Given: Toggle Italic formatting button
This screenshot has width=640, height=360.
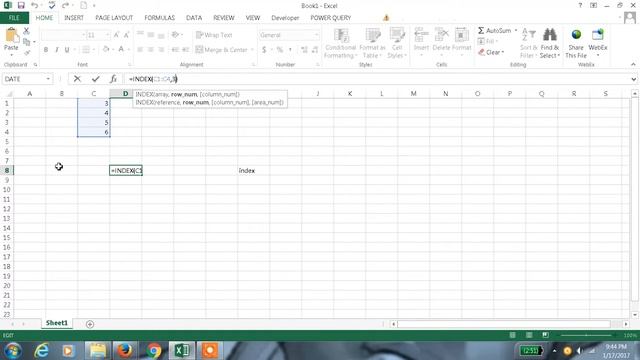Looking at the screenshot, I should point(56,49).
